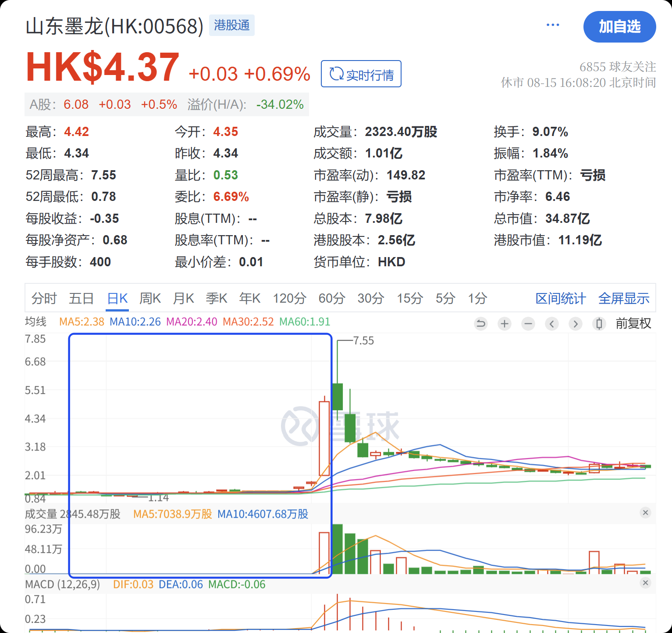Click the A股 price 6.08
The image size is (672, 633).
tap(76, 104)
